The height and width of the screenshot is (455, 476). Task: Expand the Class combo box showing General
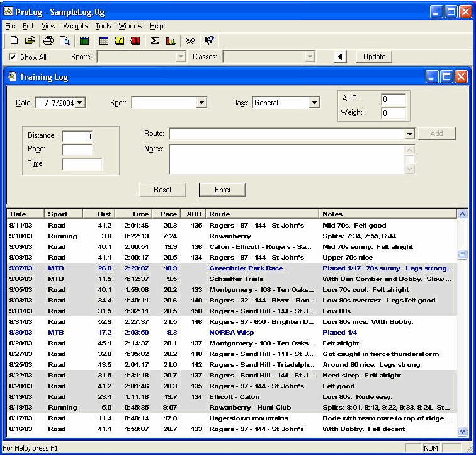pyautogui.click(x=315, y=103)
